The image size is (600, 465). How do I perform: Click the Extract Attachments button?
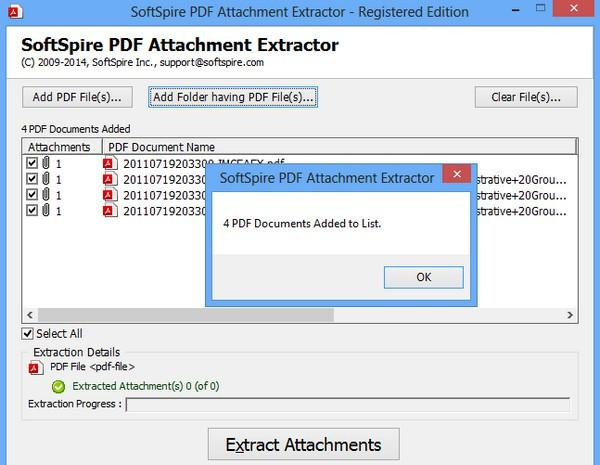pyautogui.click(x=303, y=444)
